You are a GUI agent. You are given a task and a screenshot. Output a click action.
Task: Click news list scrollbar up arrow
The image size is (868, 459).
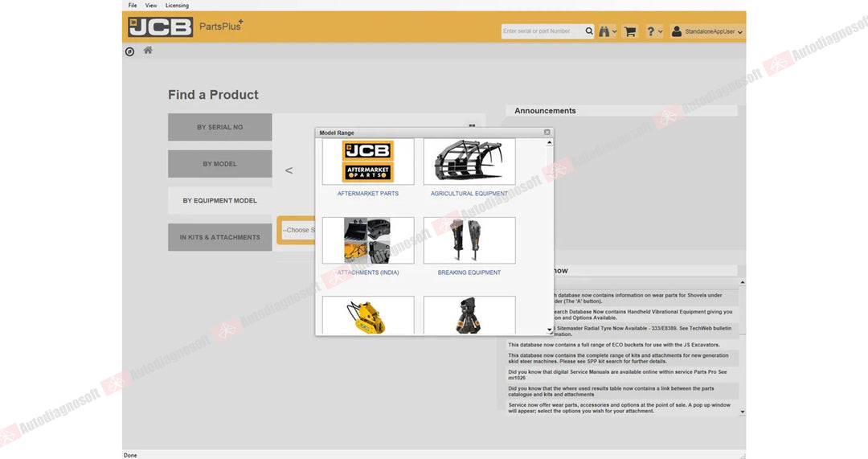coord(743,282)
